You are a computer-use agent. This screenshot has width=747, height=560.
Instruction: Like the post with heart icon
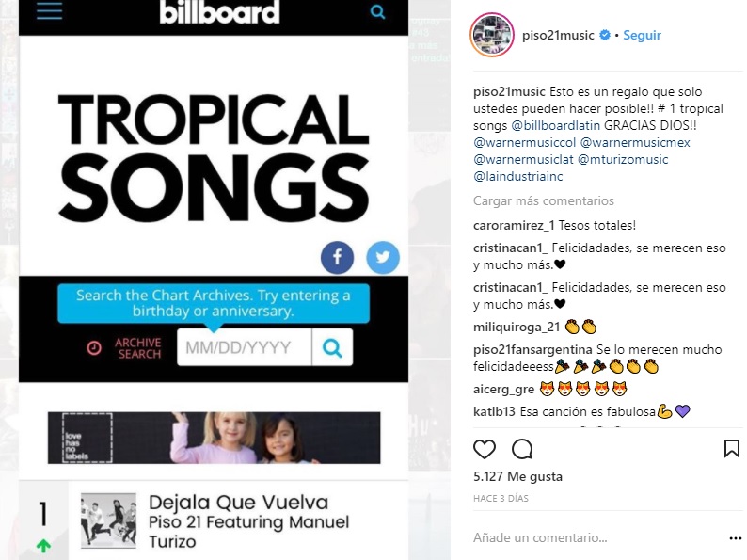484,449
